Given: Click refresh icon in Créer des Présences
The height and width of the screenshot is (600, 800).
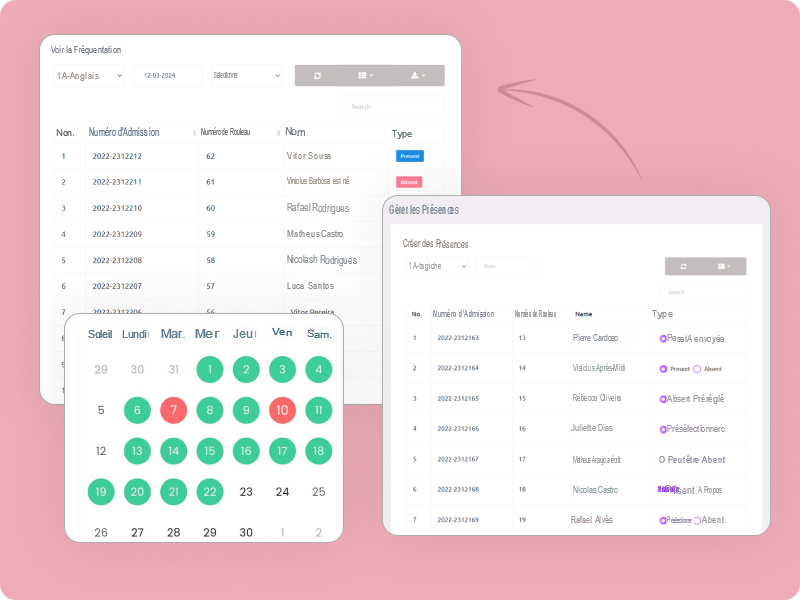Looking at the screenshot, I should (683, 267).
